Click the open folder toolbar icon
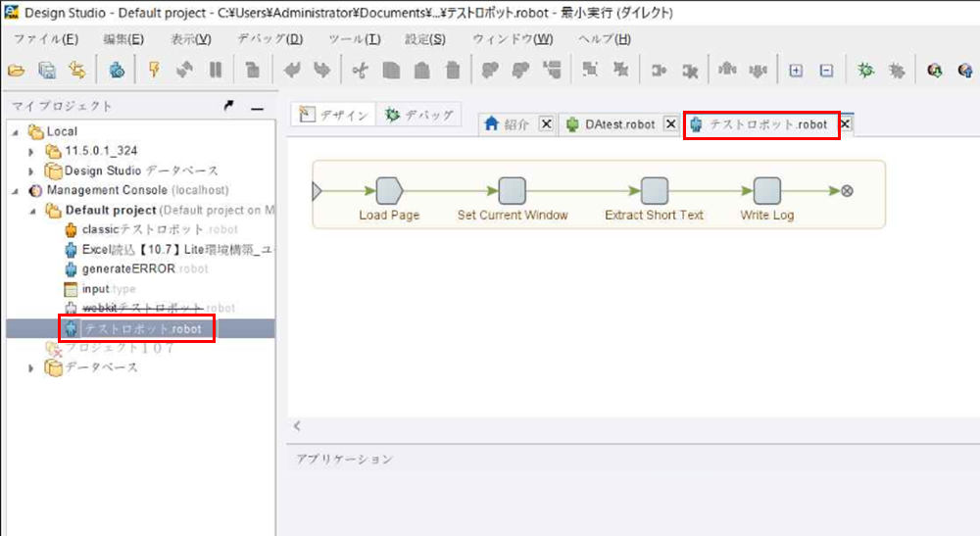The width and height of the screenshot is (980, 536). coord(17,70)
